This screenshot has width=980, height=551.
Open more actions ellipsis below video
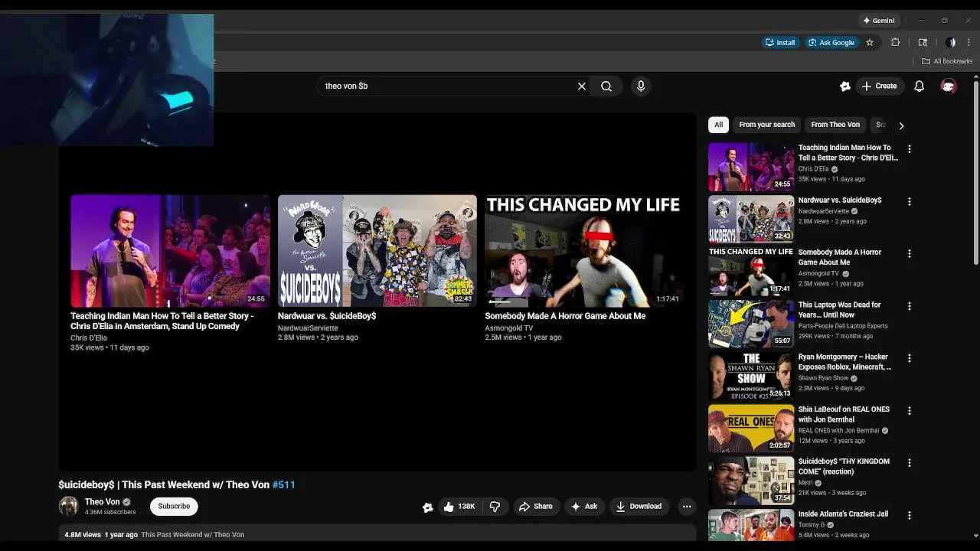[x=687, y=507]
